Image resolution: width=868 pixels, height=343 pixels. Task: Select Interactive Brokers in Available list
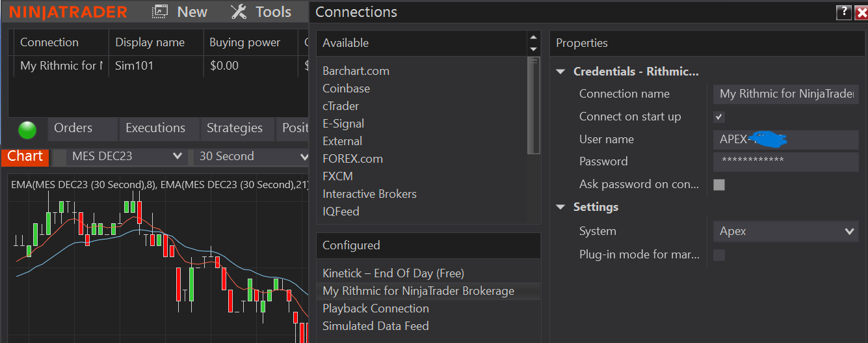click(x=369, y=194)
